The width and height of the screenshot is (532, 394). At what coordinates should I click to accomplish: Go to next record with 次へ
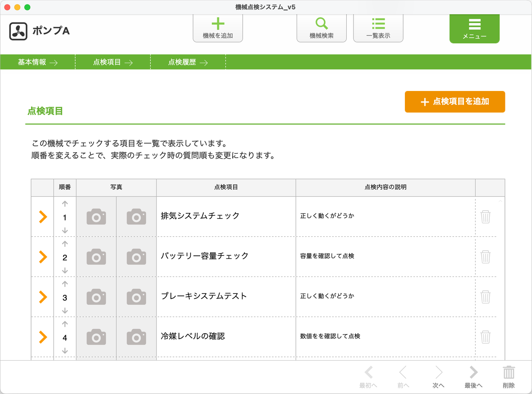click(x=438, y=377)
